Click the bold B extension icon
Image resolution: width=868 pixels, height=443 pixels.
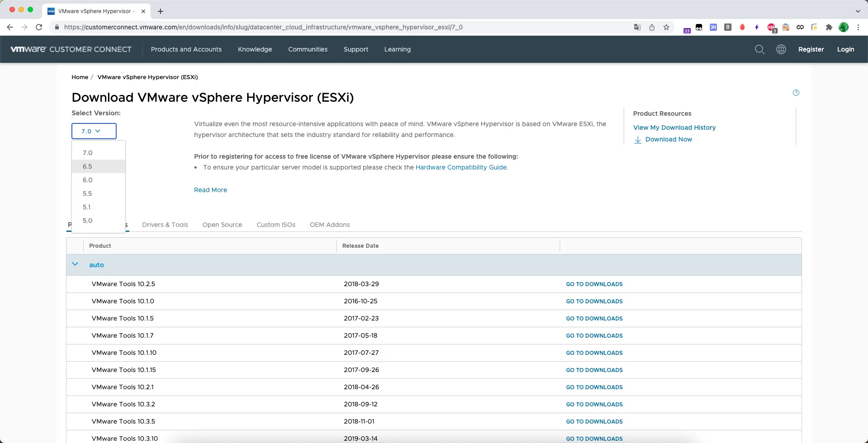click(x=728, y=27)
